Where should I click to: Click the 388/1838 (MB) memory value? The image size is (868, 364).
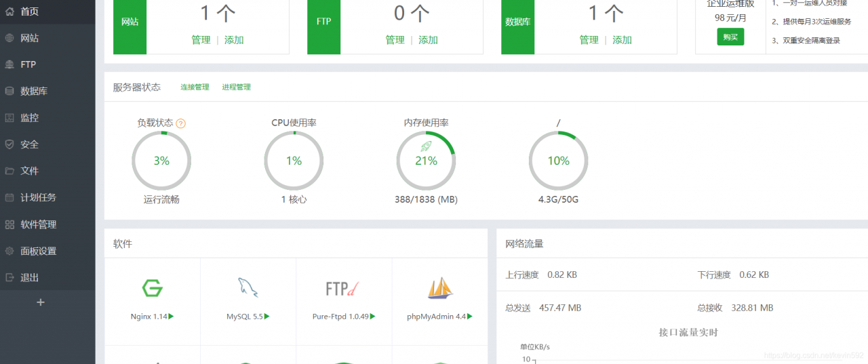426,200
